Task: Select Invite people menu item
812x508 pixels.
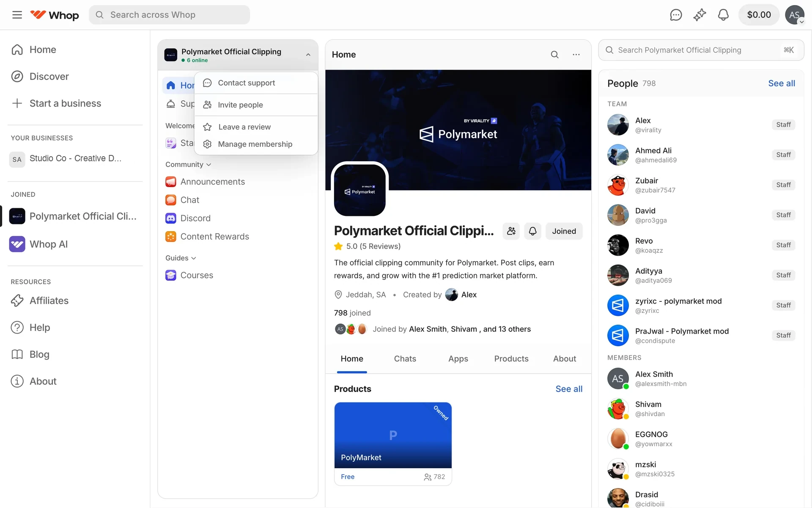Action: coord(256,105)
